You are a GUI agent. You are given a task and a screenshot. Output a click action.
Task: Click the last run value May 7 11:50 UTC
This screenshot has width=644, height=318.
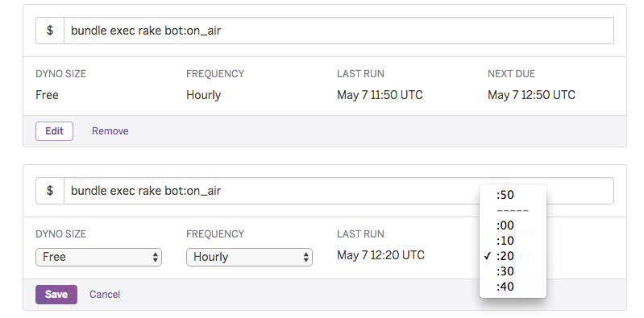coord(380,95)
